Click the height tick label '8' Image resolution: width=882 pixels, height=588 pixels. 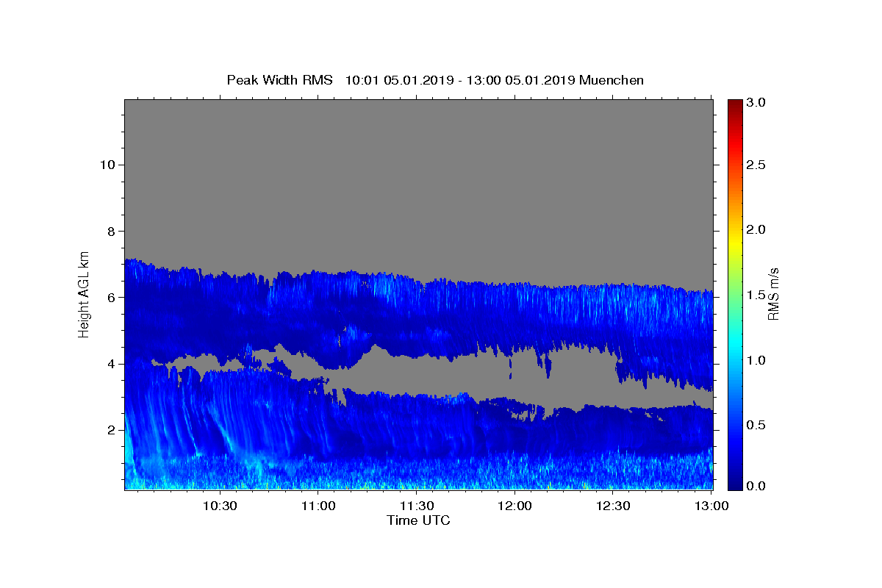pyautogui.click(x=111, y=231)
